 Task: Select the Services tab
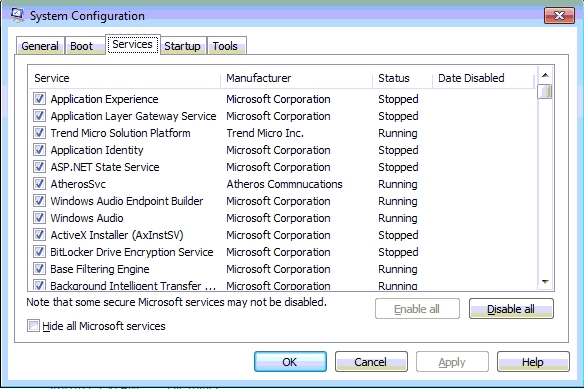[133, 44]
